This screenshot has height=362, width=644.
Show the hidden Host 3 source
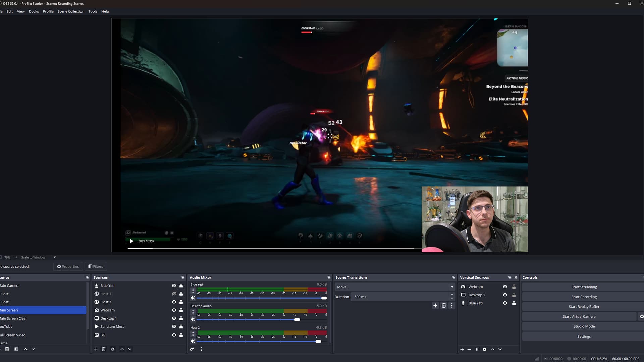coord(174,293)
